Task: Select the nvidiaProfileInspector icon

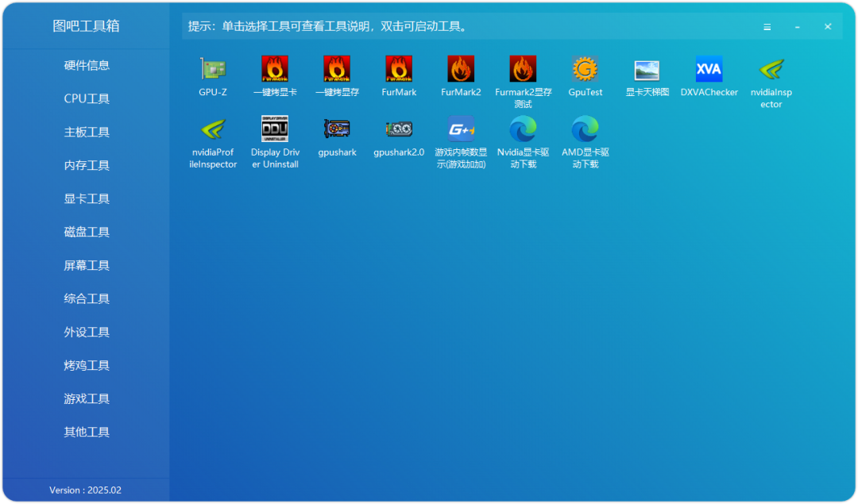Action: click(213, 129)
